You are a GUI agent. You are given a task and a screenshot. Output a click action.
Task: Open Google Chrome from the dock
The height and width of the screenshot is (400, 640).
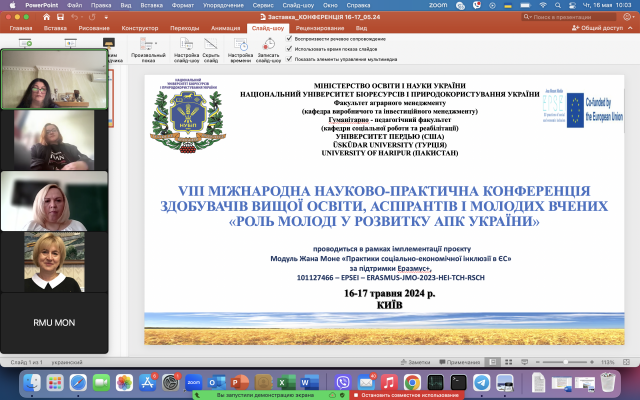(x=412, y=382)
